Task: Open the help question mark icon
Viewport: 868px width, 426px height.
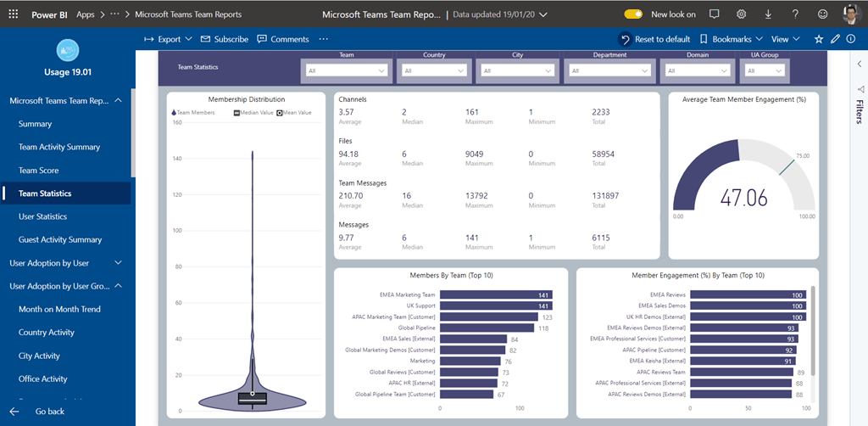Action: [x=794, y=14]
